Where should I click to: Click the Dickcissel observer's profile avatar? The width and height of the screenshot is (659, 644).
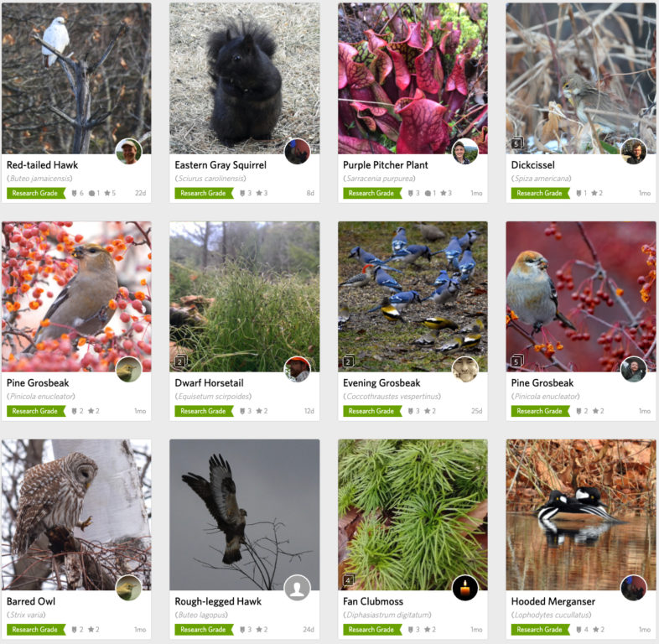point(633,151)
